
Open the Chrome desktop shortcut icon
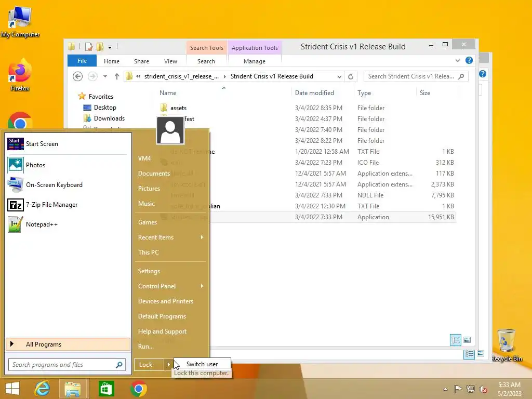pos(20,121)
